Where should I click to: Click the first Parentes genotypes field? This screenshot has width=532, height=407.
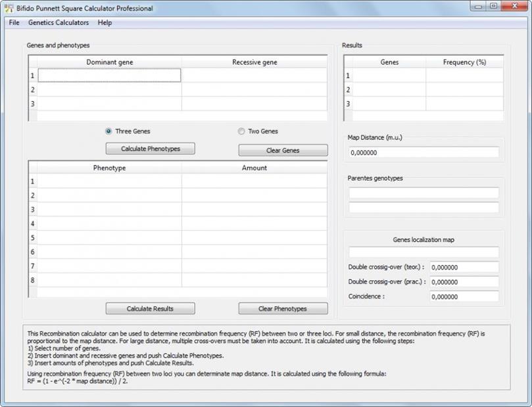(423, 193)
